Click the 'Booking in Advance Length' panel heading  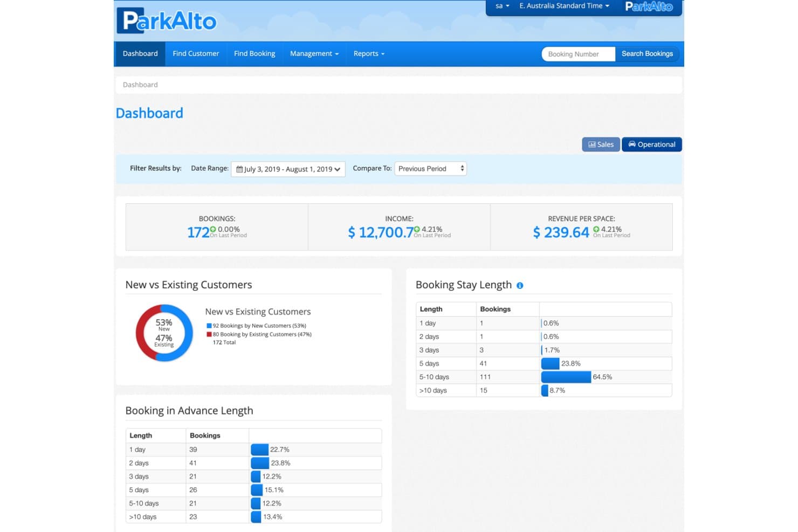pos(189,411)
